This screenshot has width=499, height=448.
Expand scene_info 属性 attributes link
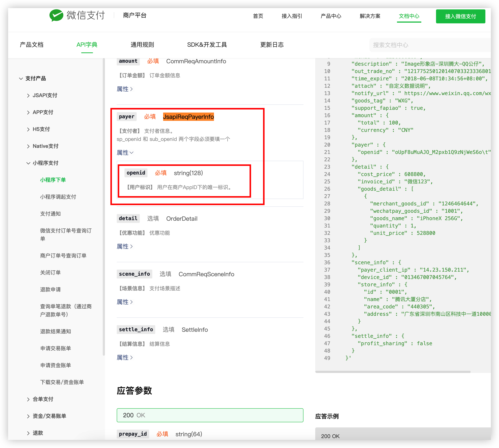coord(125,302)
